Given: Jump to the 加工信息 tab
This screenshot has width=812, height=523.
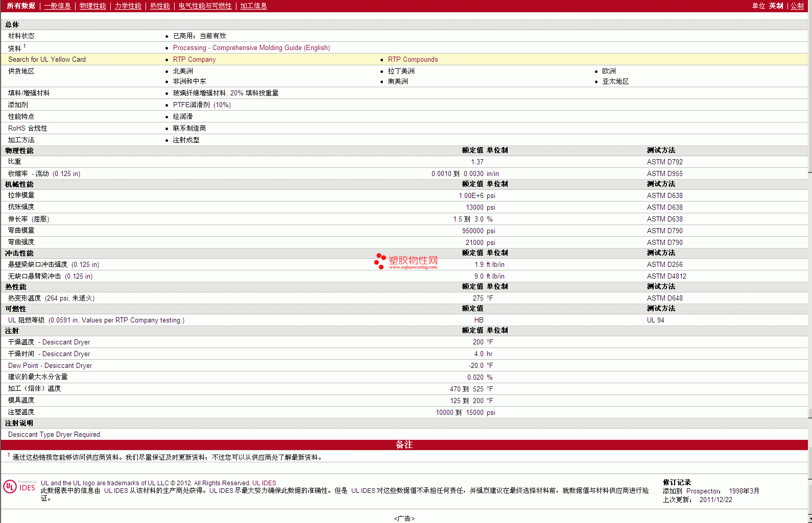Looking at the screenshot, I should tap(253, 6).
